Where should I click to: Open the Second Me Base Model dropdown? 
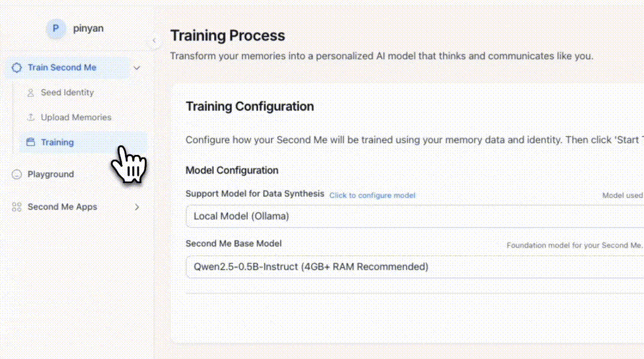coord(413,267)
